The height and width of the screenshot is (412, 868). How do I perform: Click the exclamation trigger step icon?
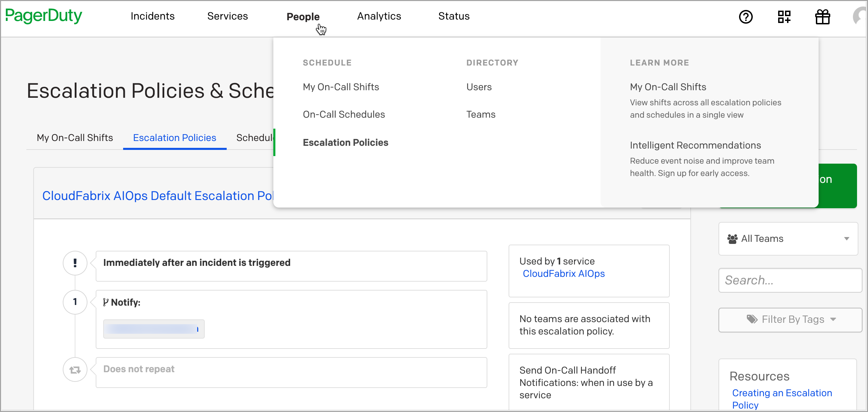point(75,263)
